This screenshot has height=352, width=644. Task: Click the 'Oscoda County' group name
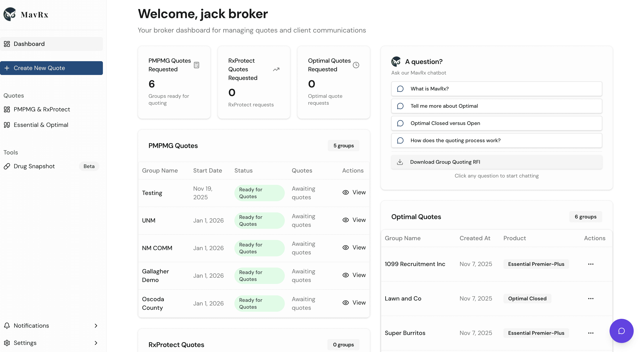[x=153, y=304]
